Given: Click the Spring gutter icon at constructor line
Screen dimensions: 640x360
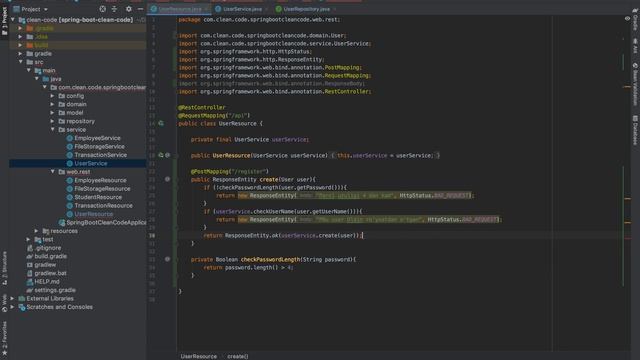Looking at the screenshot, I should click(161, 155).
